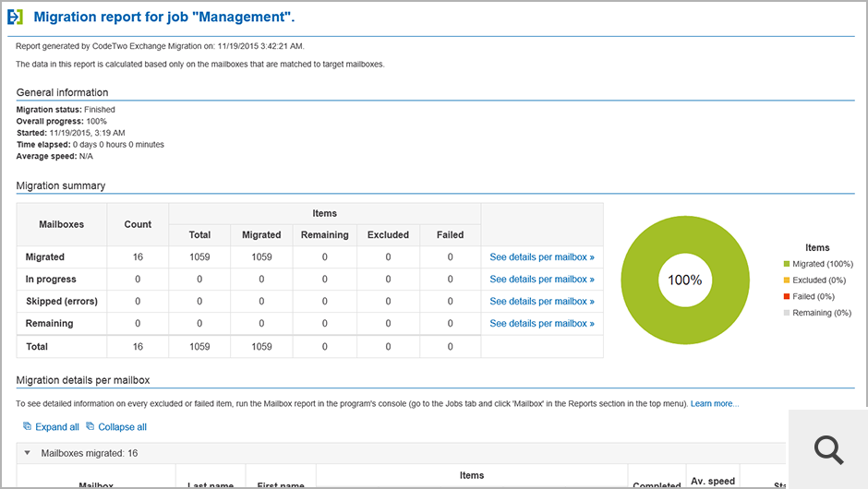Click the gray Remaining (0%) legend swatch
Screen dimensions: 868x489
point(787,313)
